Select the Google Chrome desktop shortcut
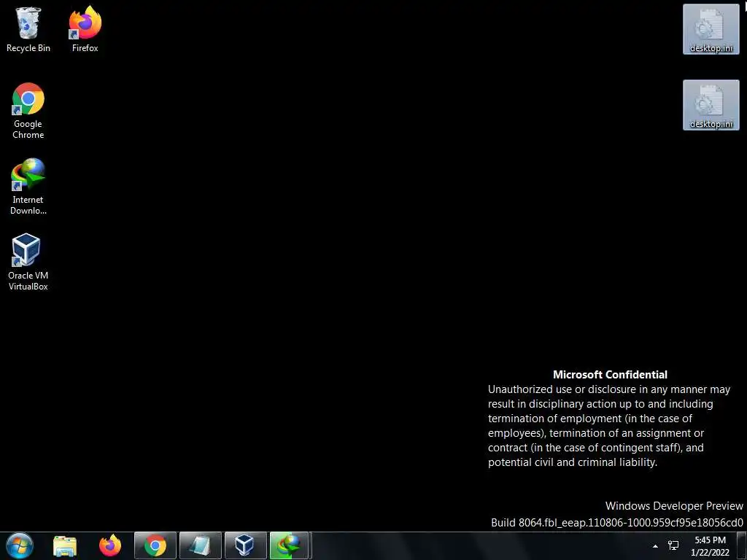Screen dimensions: 747x560 point(28,111)
